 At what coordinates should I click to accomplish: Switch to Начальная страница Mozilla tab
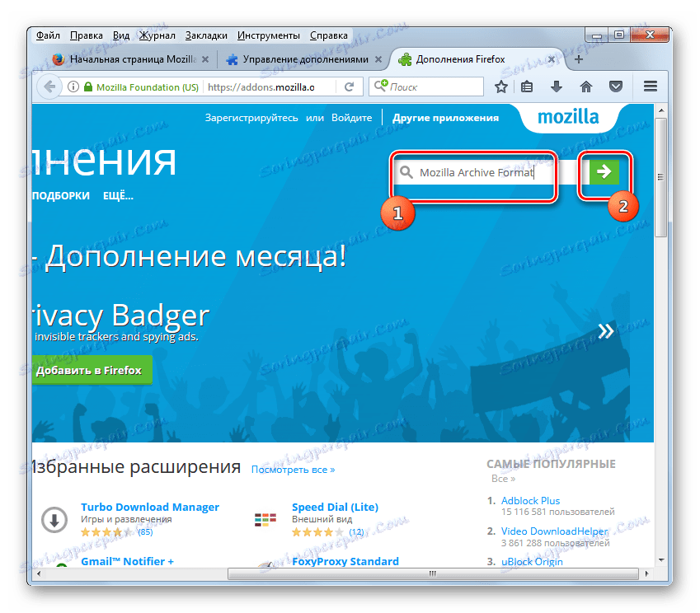tap(130, 59)
